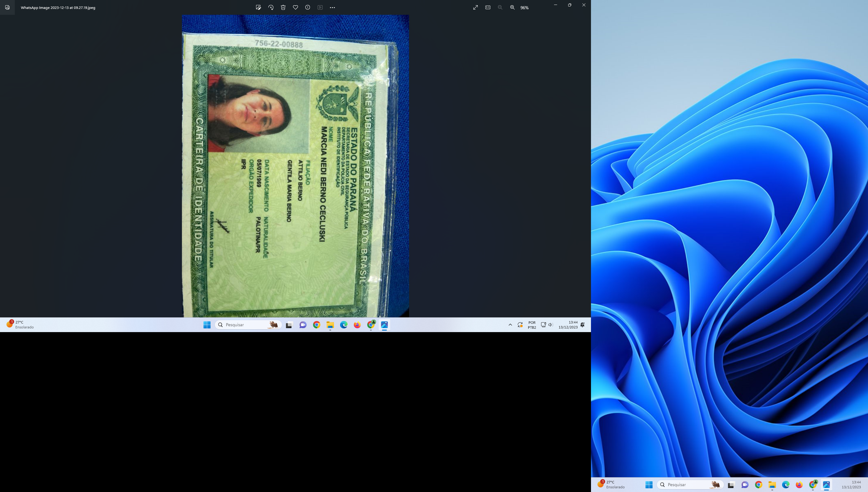
Task: Open the Edit image tool
Action: (258, 7)
